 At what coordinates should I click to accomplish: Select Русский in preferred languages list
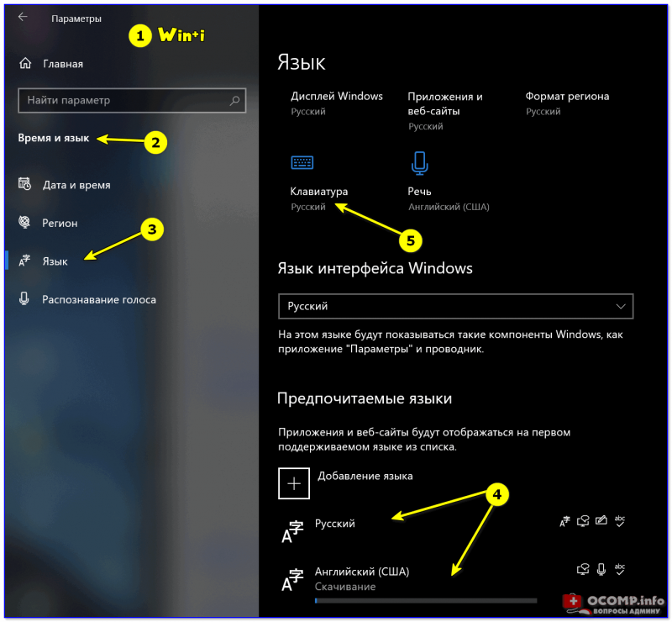click(334, 524)
